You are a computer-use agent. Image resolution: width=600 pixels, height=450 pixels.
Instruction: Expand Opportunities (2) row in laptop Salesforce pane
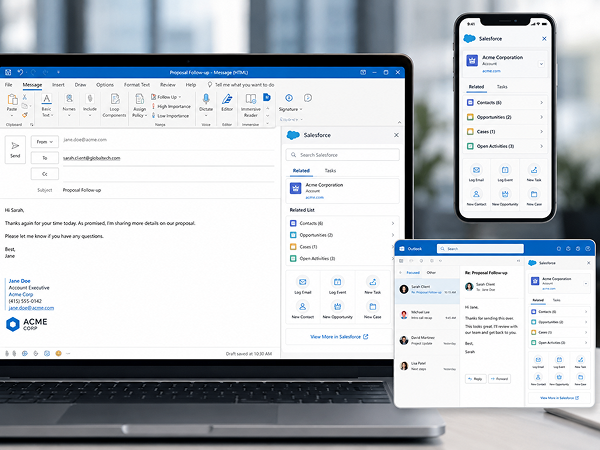click(x=342, y=235)
